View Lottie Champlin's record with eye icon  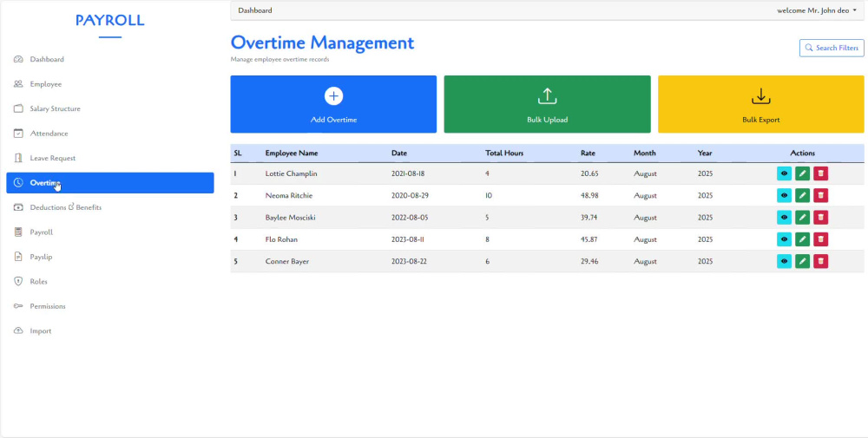tap(784, 173)
